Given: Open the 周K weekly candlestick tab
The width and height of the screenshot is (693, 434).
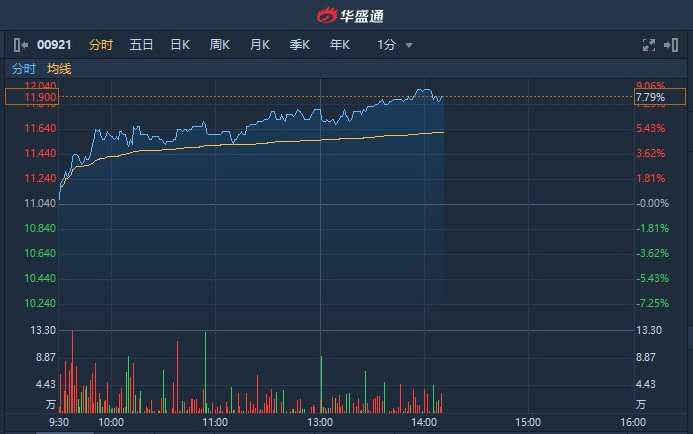Looking at the screenshot, I should pos(220,45).
